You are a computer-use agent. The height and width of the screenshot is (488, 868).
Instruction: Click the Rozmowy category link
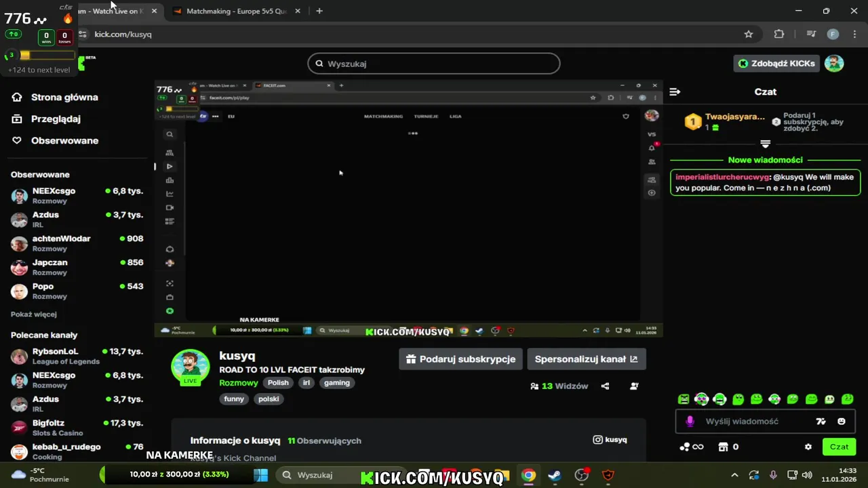tap(239, 383)
